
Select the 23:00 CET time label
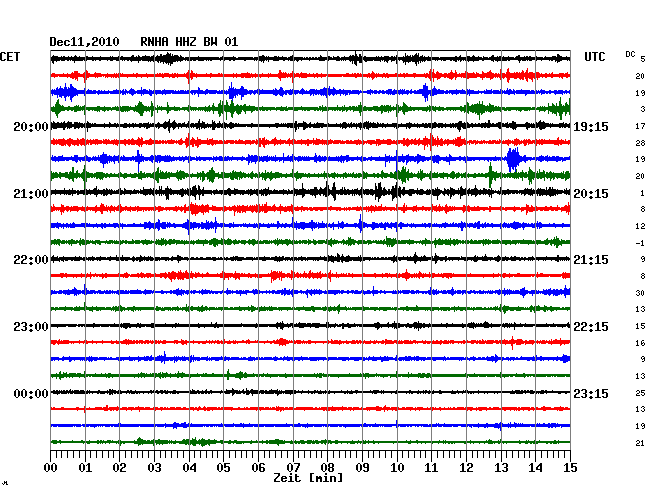(x=31, y=327)
